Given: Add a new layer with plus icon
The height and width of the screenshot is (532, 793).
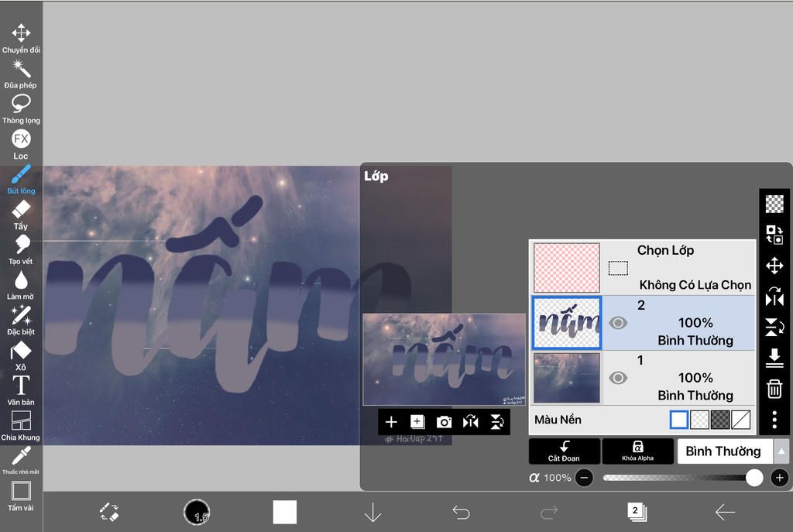Looking at the screenshot, I should (x=391, y=422).
